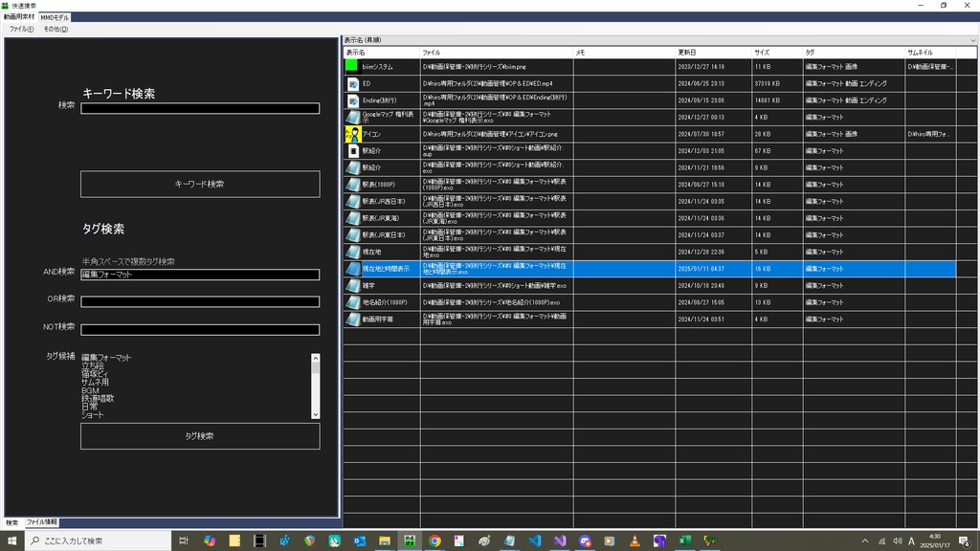Click the file icon of 駅表(JR東海) row
The width and height of the screenshot is (980, 551).
tap(353, 218)
